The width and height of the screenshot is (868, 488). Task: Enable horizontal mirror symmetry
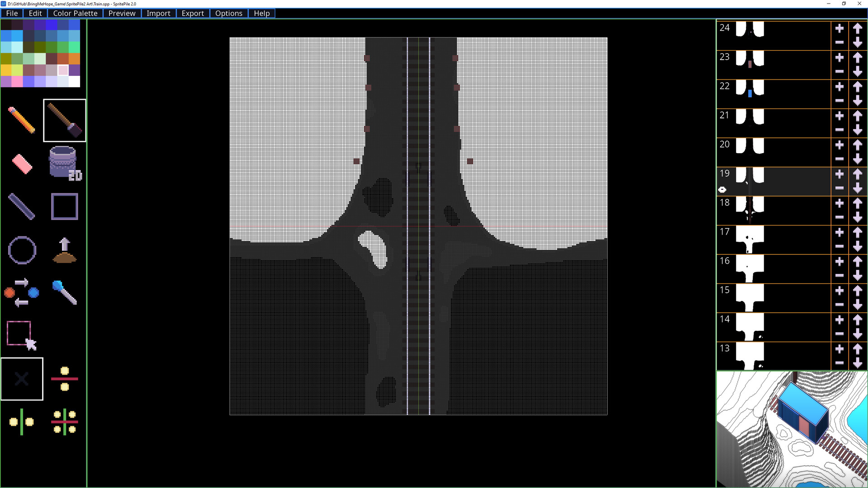click(x=65, y=379)
